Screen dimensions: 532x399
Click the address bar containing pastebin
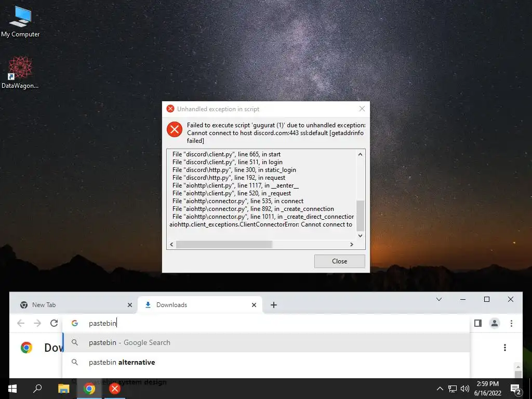(266, 323)
